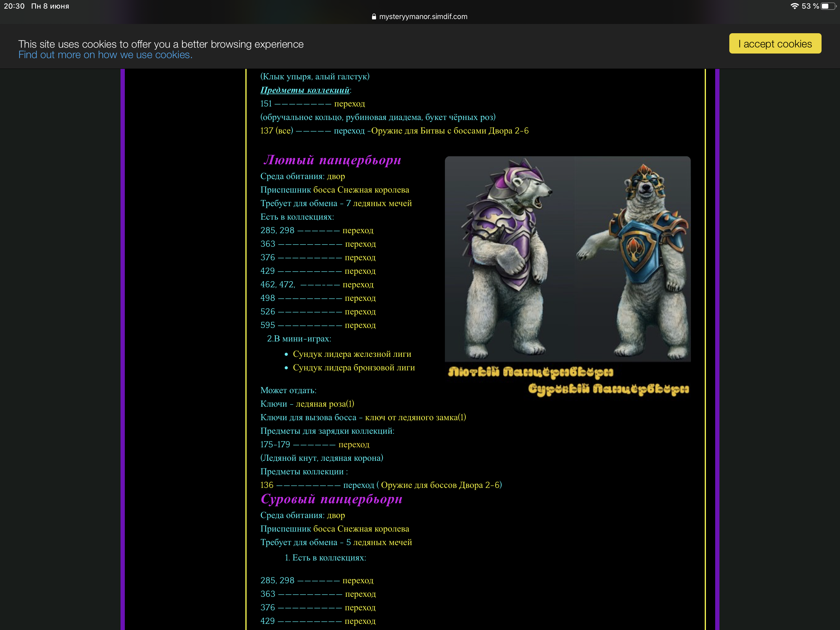Click the 'Пн 8 июня' date in status bar
The image size is (840, 630).
click(50, 6)
